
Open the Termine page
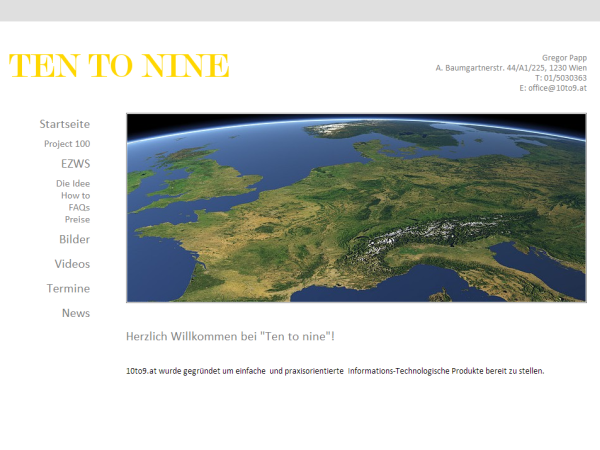click(68, 289)
